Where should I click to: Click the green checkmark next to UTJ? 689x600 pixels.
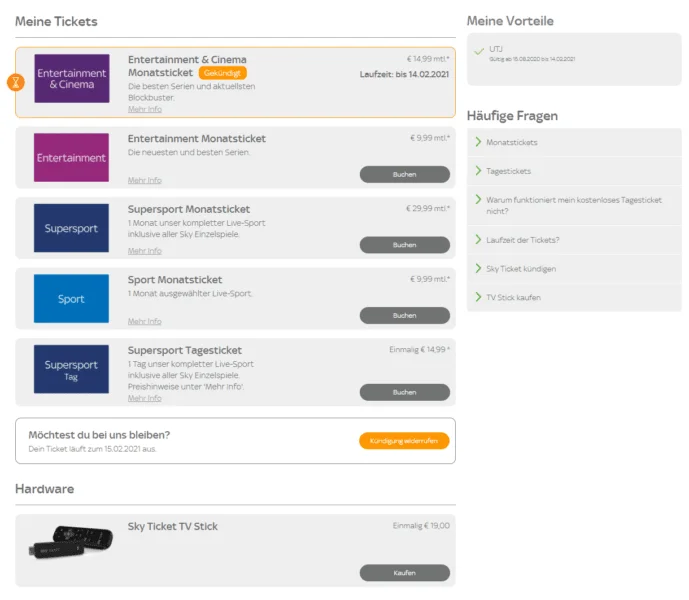click(479, 50)
